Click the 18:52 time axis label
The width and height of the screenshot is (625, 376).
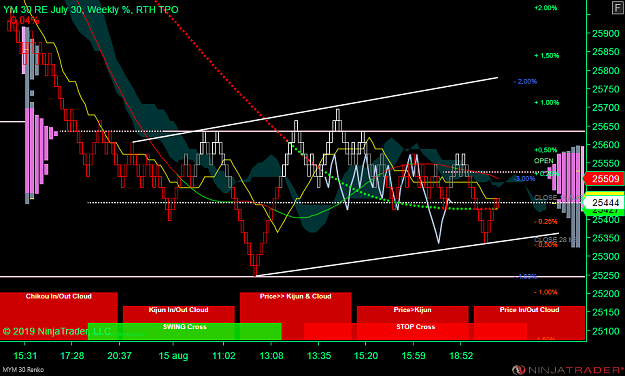point(461,355)
